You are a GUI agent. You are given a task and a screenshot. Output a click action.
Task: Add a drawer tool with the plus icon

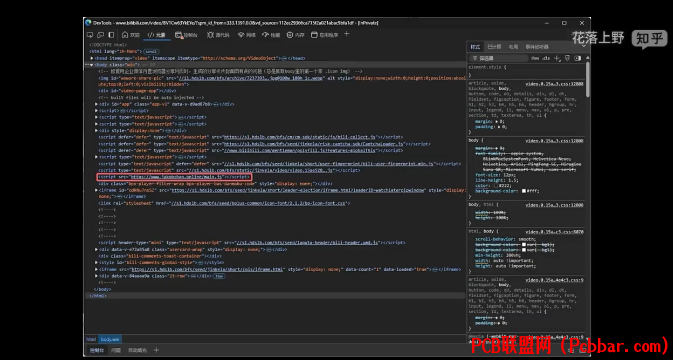(x=156, y=350)
